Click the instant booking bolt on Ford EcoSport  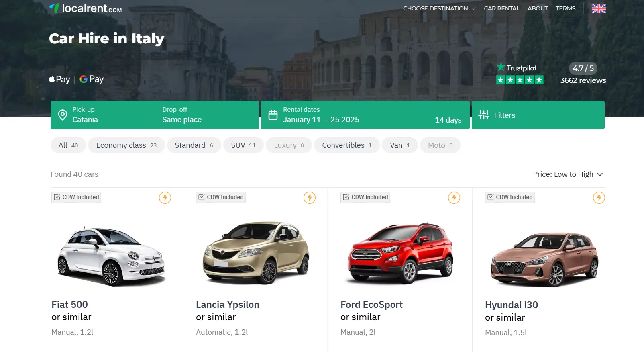click(454, 197)
